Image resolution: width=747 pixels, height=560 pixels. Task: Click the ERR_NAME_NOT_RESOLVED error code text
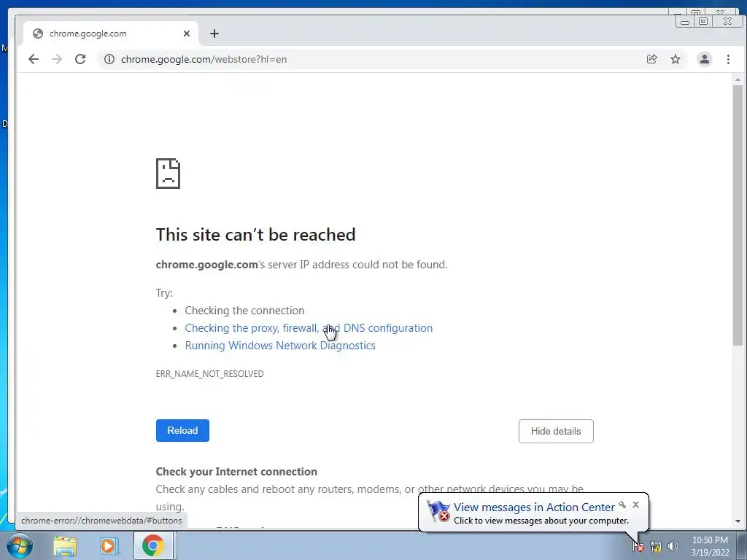click(209, 374)
